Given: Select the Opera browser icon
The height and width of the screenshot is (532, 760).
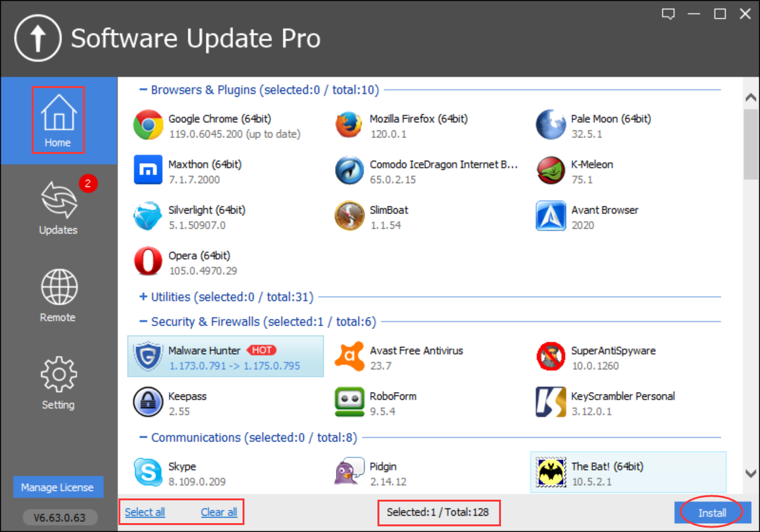Looking at the screenshot, I should (x=148, y=262).
